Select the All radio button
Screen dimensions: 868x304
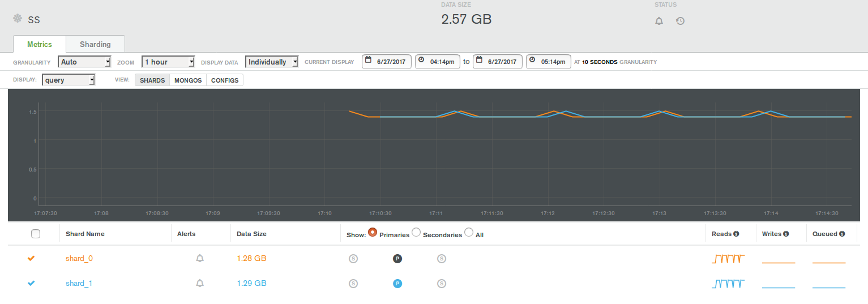pos(469,232)
